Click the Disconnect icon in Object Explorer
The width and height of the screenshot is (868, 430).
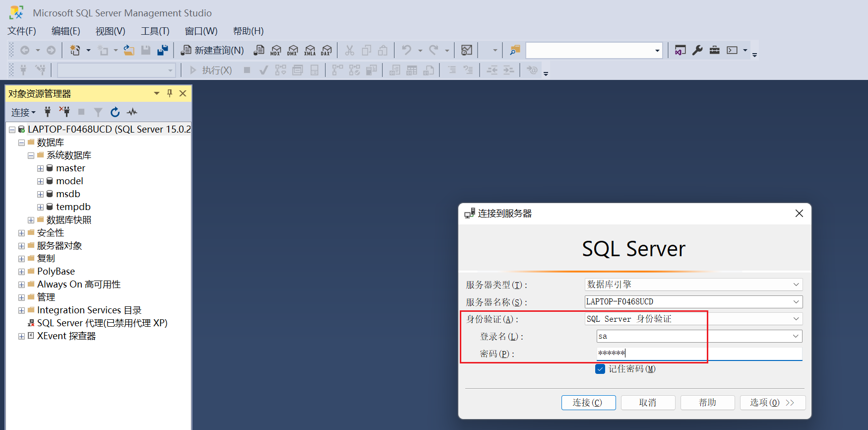click(x=64, y=112)
